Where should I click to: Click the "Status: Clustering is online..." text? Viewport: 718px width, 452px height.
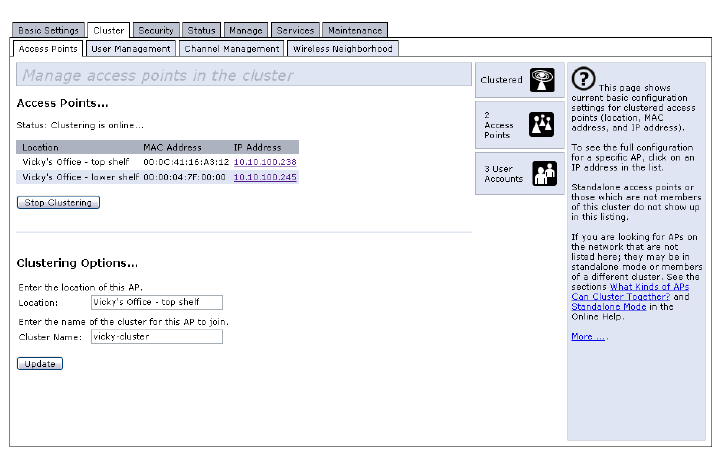click(x=80, y=125)
